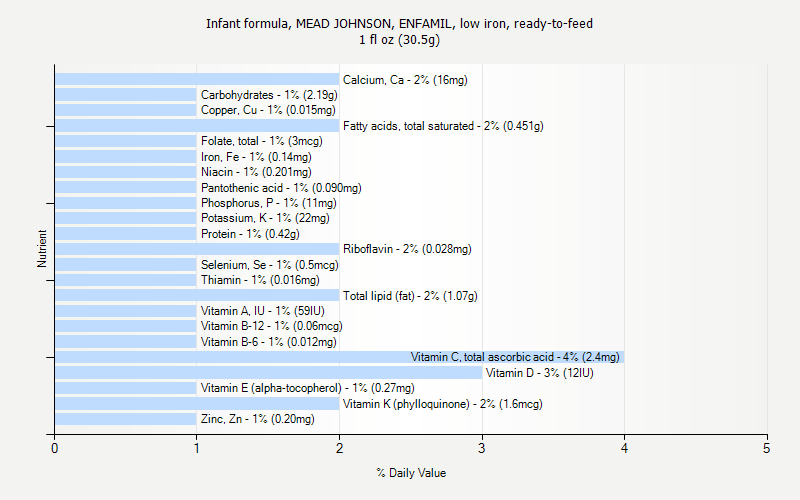Select the 'Vitamin D - 3% (12IU)' label
The height and width of the screenshot is (500, 800).
(x=539, y=373)
